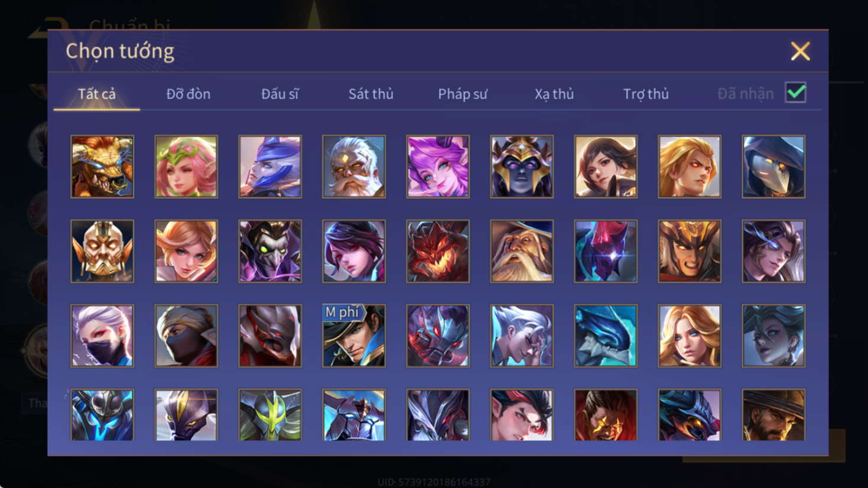This screenshot has width=868, height=488.
Task: Switch to the 'Đỡ đòn' tab
Action: point(188,94)
